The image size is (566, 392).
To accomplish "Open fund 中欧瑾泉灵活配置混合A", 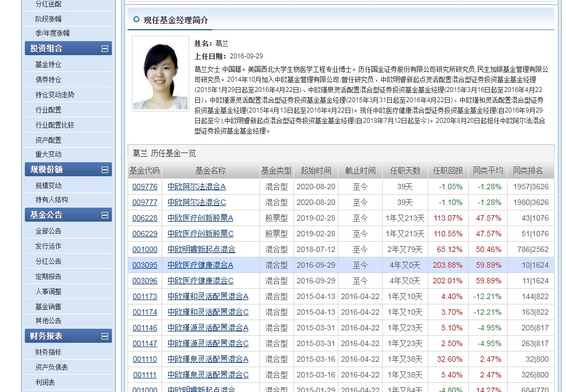I will (x=208, y=360).
